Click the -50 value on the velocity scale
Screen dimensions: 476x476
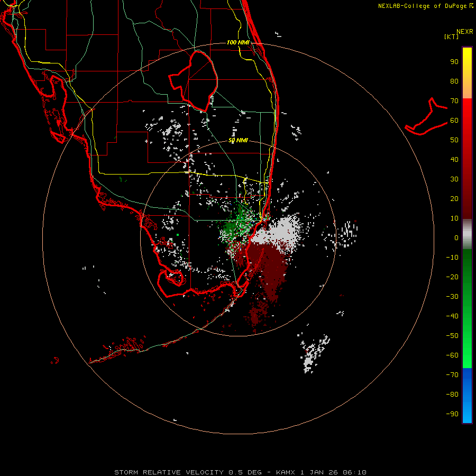click(x=452, y=336)
